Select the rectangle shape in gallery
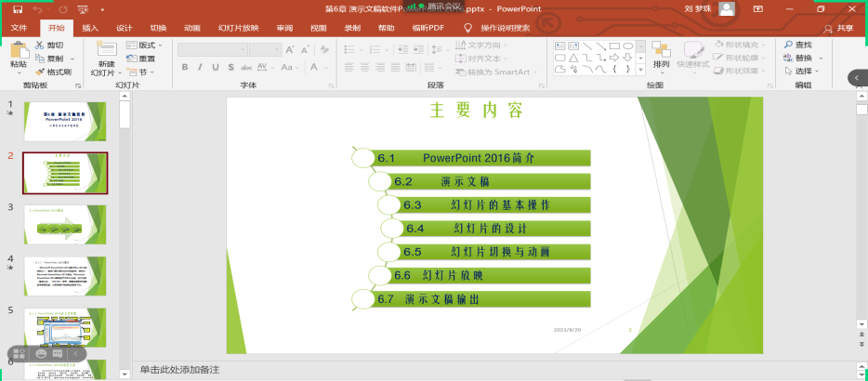Image resolution: width=868 pixels, height=381 pixels. [x=614, y=46]
